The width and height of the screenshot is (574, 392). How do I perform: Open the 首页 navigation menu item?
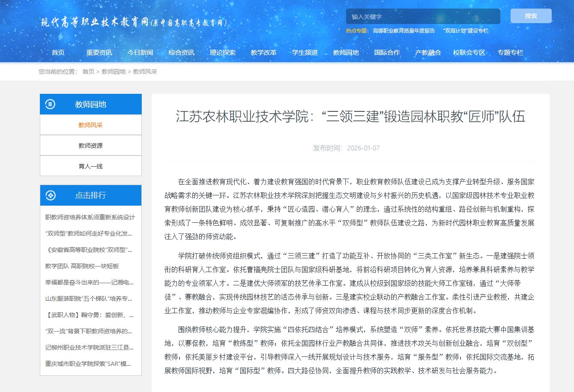(x=58, y=52)
